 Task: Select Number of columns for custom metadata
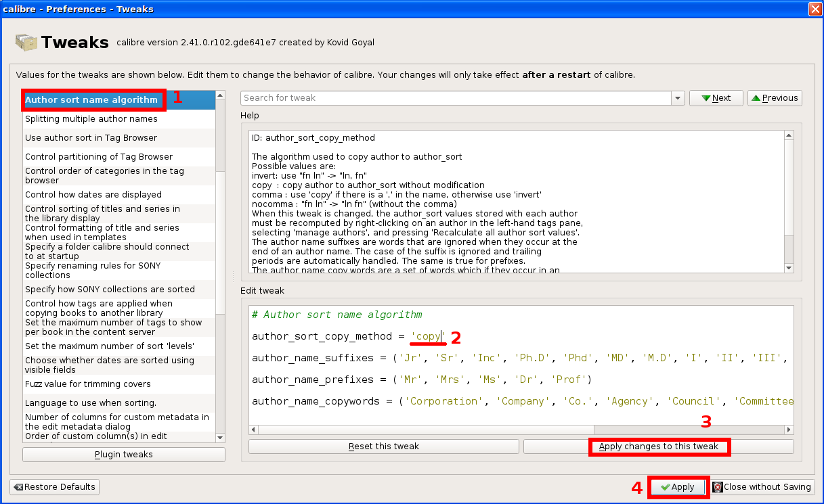pos(118,421)
